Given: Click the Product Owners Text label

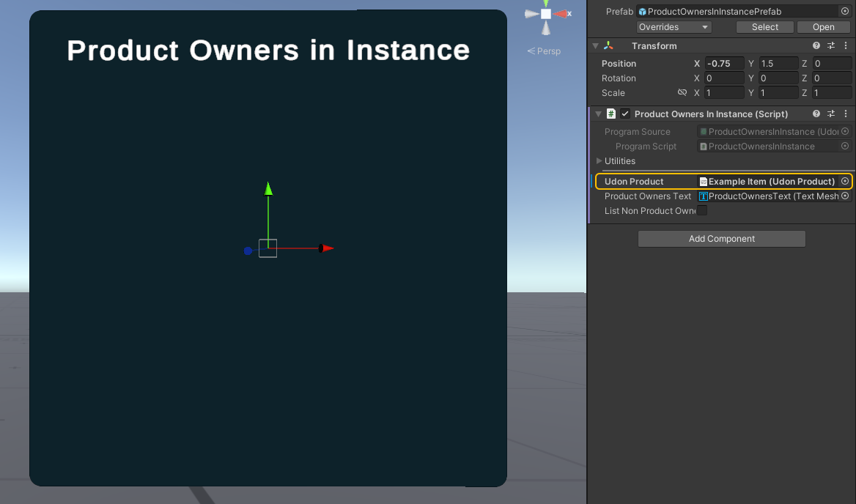Looking at the screenshot, I should pyautogui.click(x=647, y=196).
